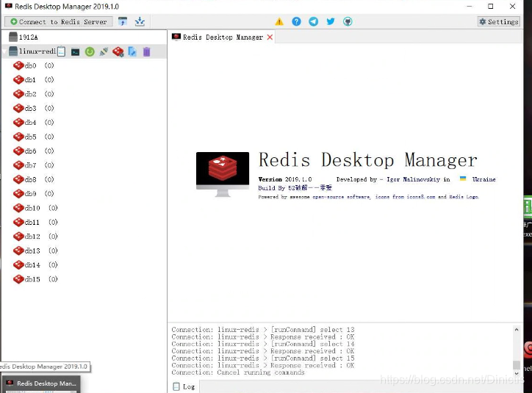Click the export connections icon
This screenshot has height=393, width=532.
[x=140, y=22]
